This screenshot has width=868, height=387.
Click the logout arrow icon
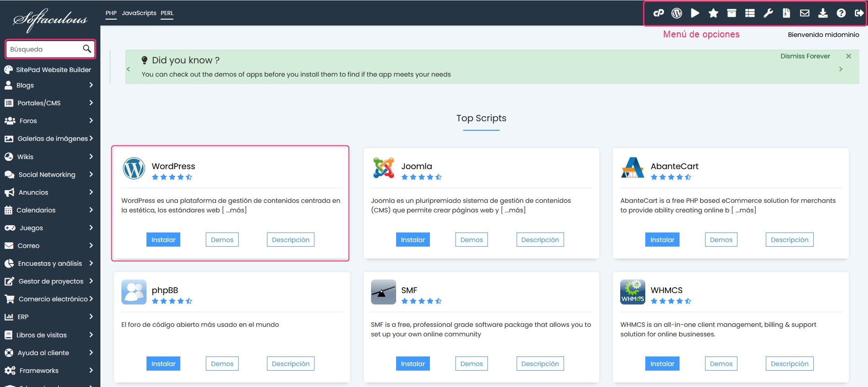[859, 13]
